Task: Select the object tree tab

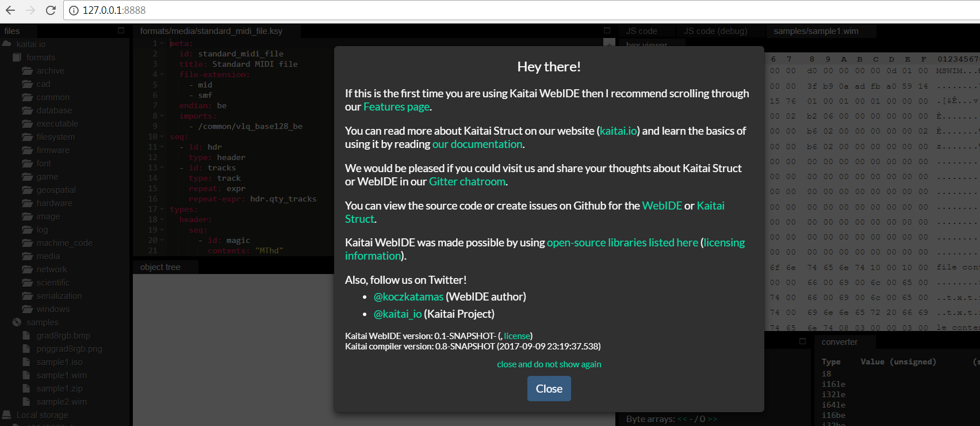Action: pyautogui.click(x=160, y=267)
